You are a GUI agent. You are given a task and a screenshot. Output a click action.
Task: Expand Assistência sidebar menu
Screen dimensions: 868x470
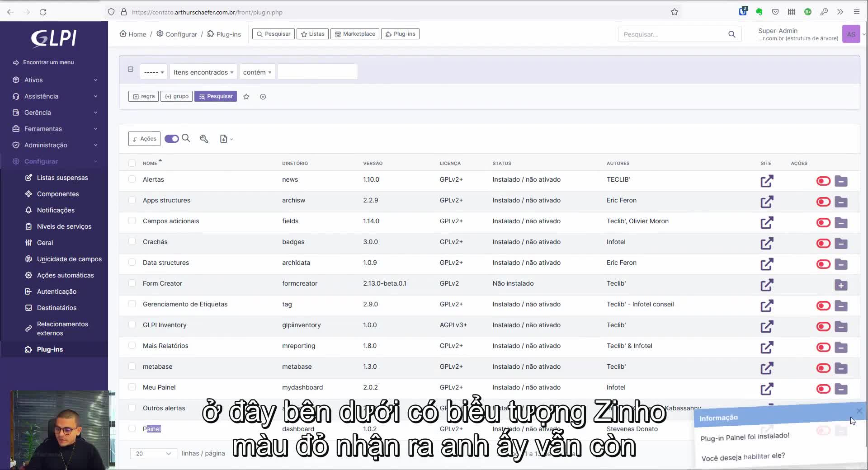pos(54,96)
